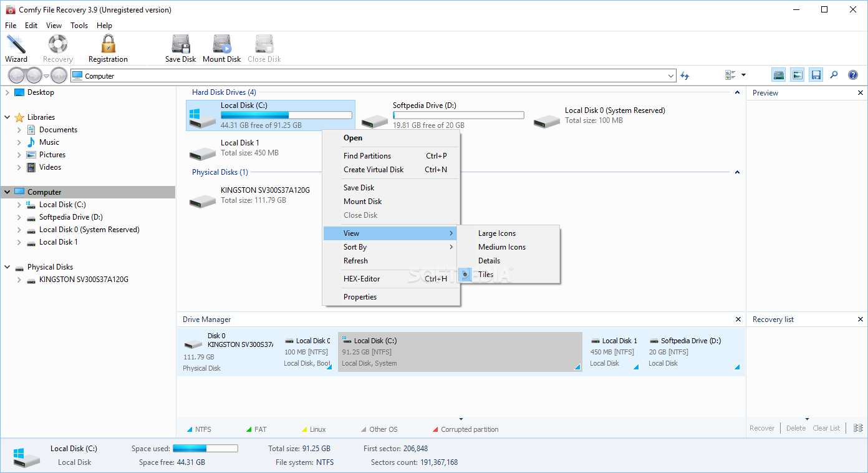Click Disk 0 KINGSTON in Drive Manager

(228, 352)
